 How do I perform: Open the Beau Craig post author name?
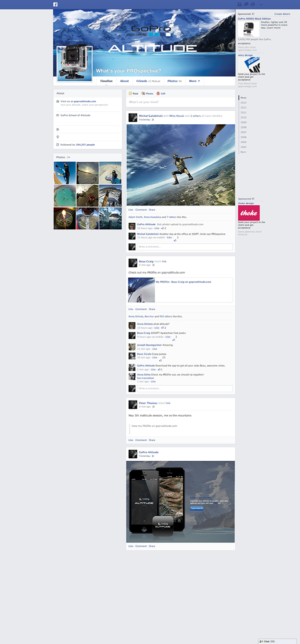tap(146, 261)
